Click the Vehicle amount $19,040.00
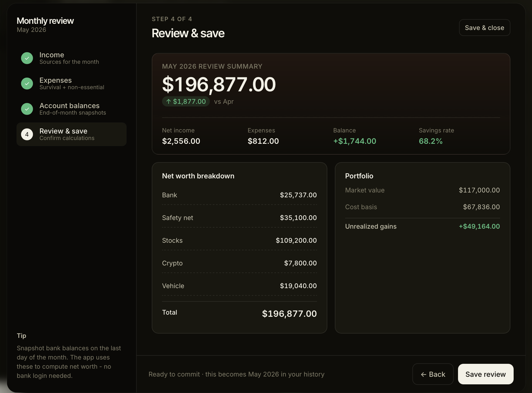 298,286
